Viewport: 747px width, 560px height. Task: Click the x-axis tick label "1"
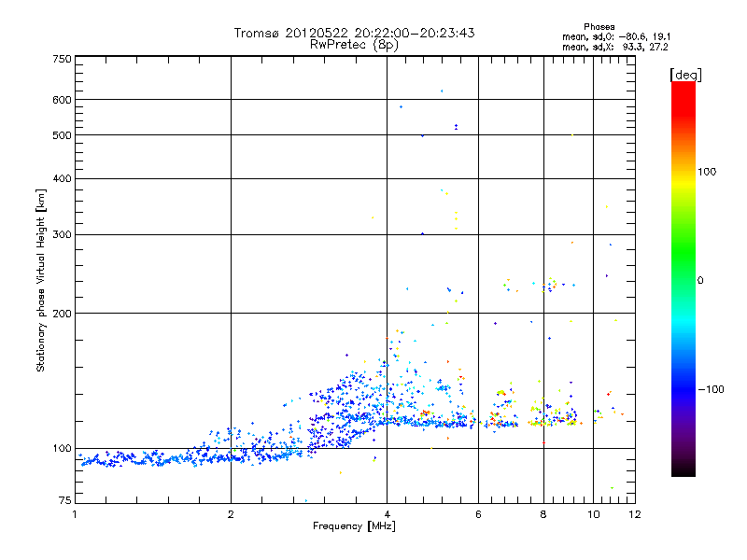coord(75,514)
